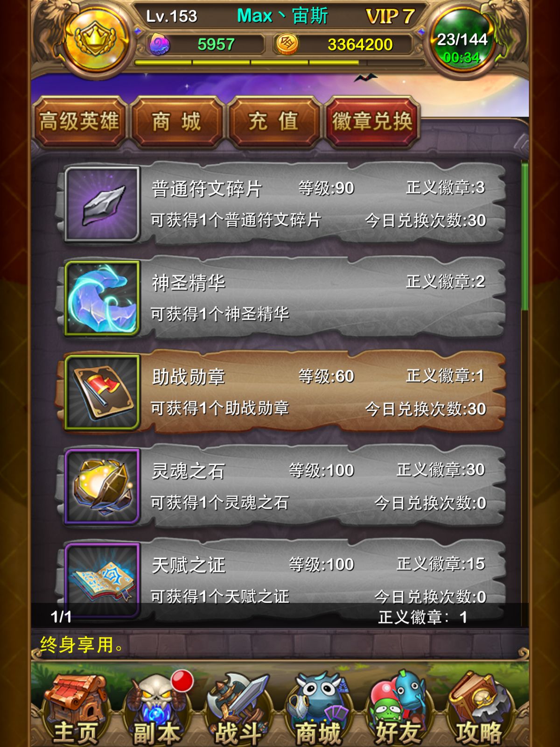Select the 战斗 sword battle icon
Viewport: 560px width, 747px height.
tap(238, 707)
